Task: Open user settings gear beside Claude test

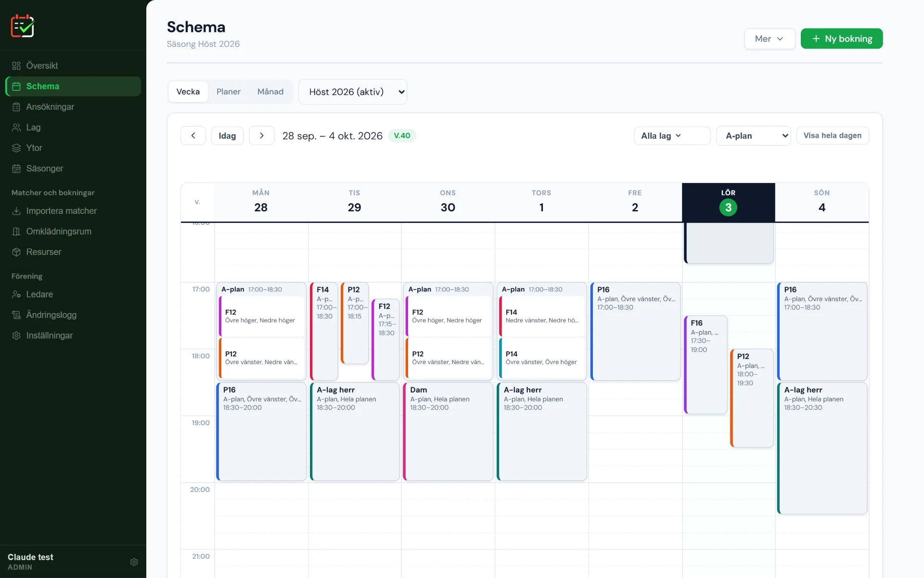Action: [x=134, y=562]
